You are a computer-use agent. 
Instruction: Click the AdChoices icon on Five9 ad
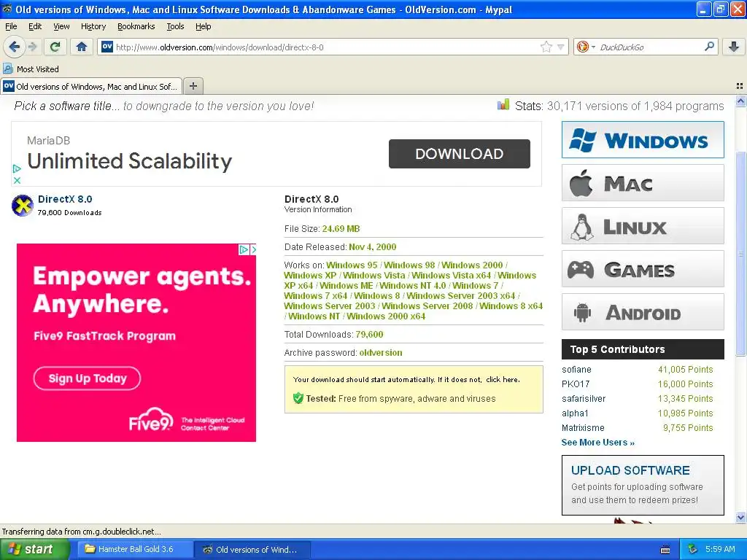tap(244, 249)
